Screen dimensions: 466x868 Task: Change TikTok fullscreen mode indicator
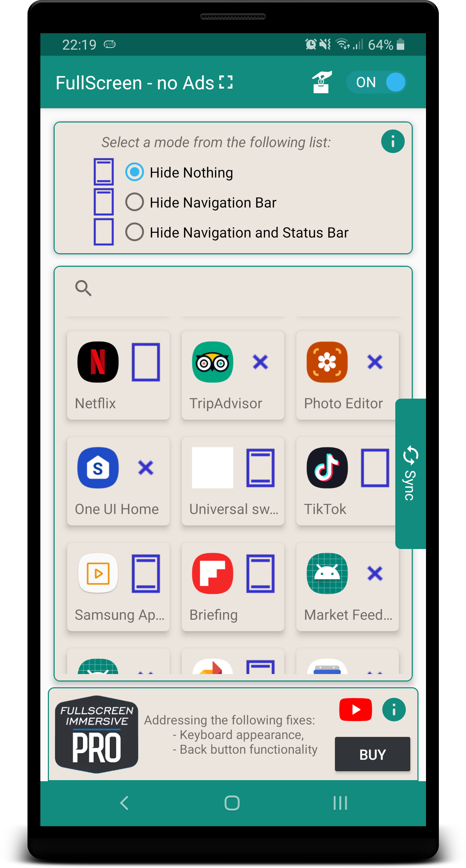(375, 468)
